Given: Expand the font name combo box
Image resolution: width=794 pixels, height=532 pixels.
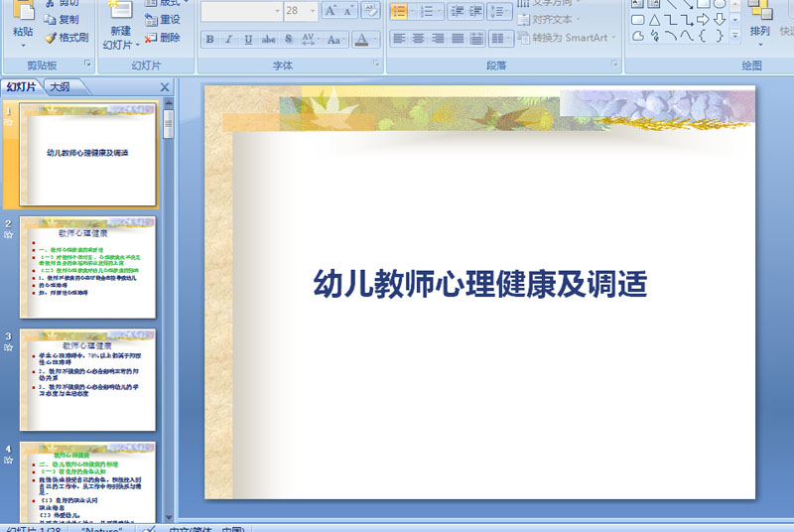Looking at the screenshot, I should [278, 11].
